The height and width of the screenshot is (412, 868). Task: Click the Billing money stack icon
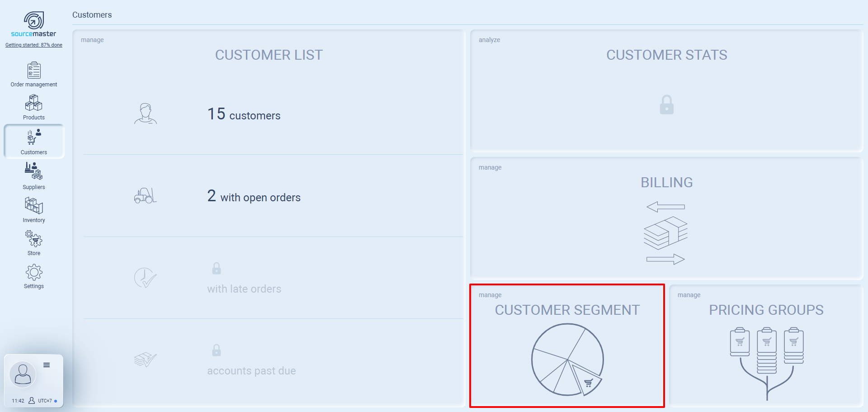[666, 233]
